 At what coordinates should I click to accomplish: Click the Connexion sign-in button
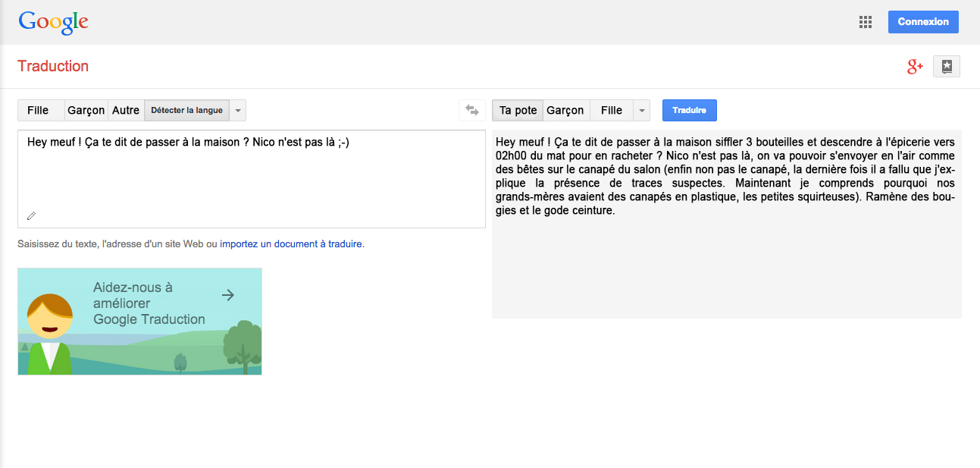(923, 22)
